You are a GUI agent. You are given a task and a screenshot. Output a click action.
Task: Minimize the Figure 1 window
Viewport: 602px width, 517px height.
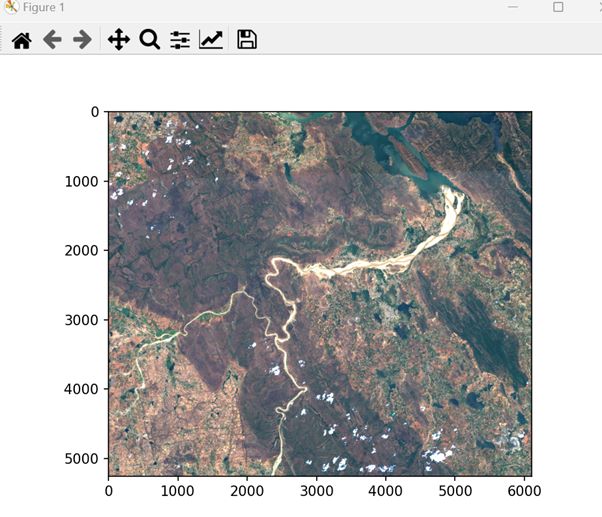(x=512, y=7)
